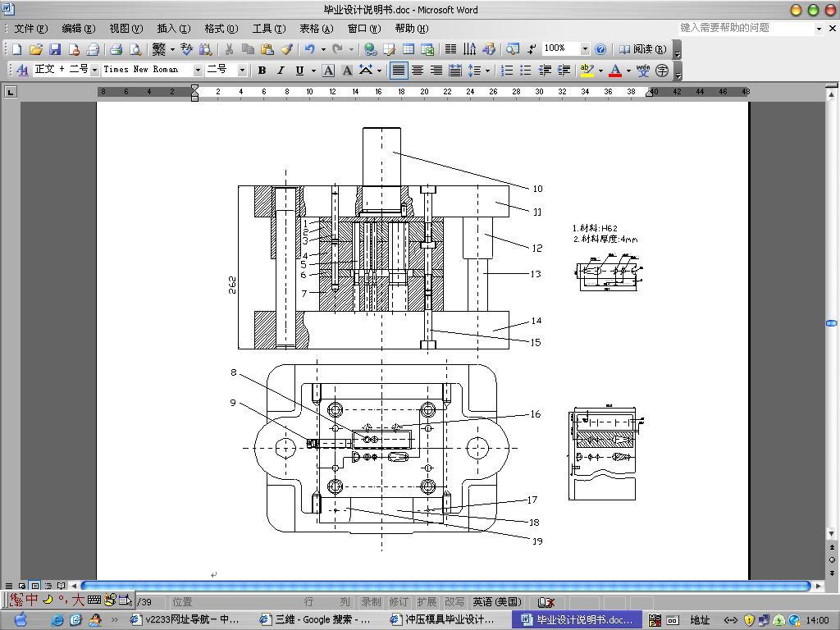Toggle track changes 修订 in the status bar
Screen dimensions: 840x630
tap(399, 601)
